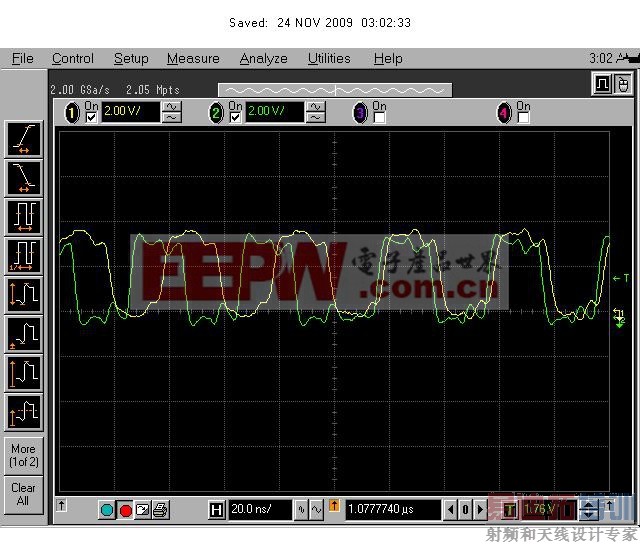Image resolution: width=640 pixels, height=544 pixels.
Task: Open the Utilities menu
Action: (x=329, y=59)
